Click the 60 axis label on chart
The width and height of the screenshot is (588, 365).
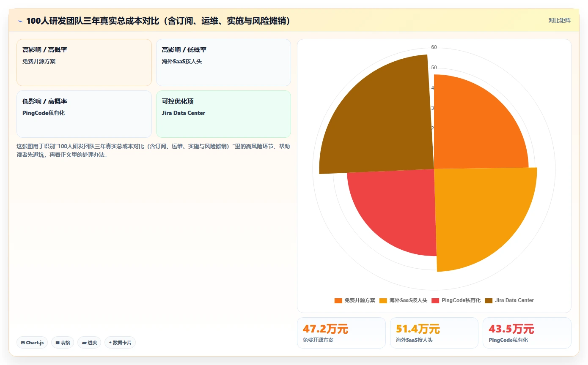tap(434, 47)
